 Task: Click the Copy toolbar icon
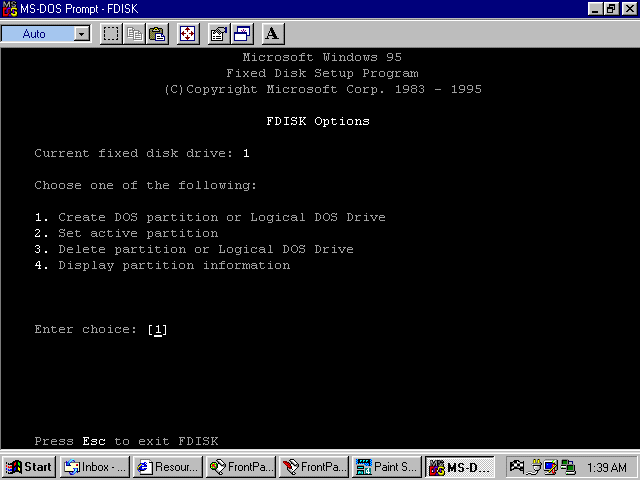pyautogui.click(x=134, y=34)
